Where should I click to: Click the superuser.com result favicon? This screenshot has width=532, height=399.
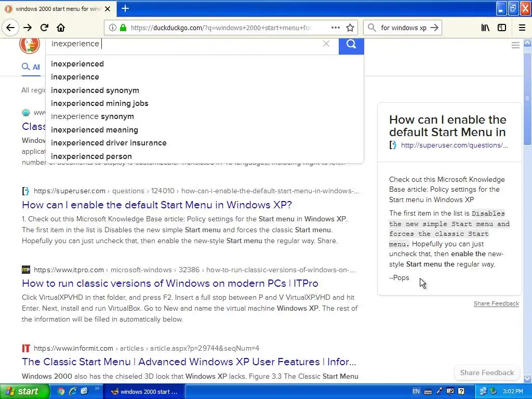point(25,191)
